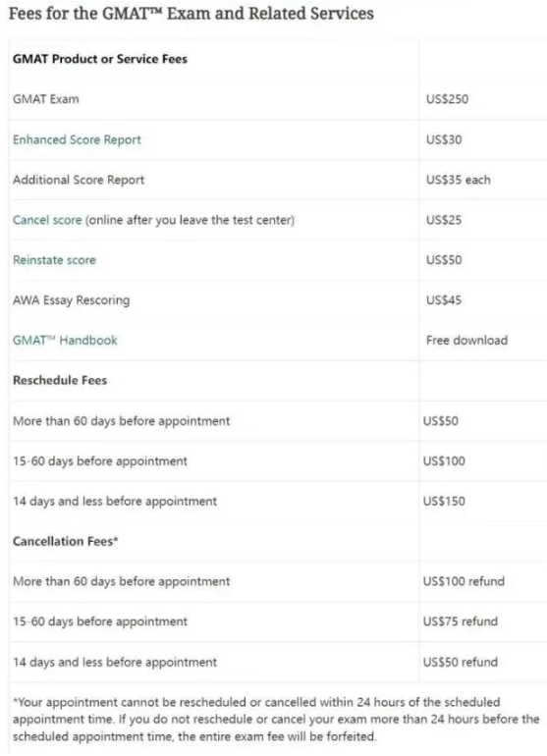The image size is (547, 756).
Task: Select the Additional Score Report row
Action: [x=278, y=180]
